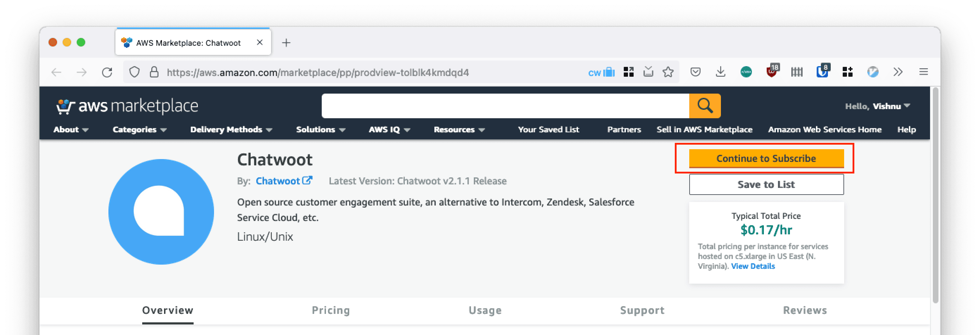Screen dimensions: 980x335
Task: Open the downloads arrow icon
Action: coord(721,72)
